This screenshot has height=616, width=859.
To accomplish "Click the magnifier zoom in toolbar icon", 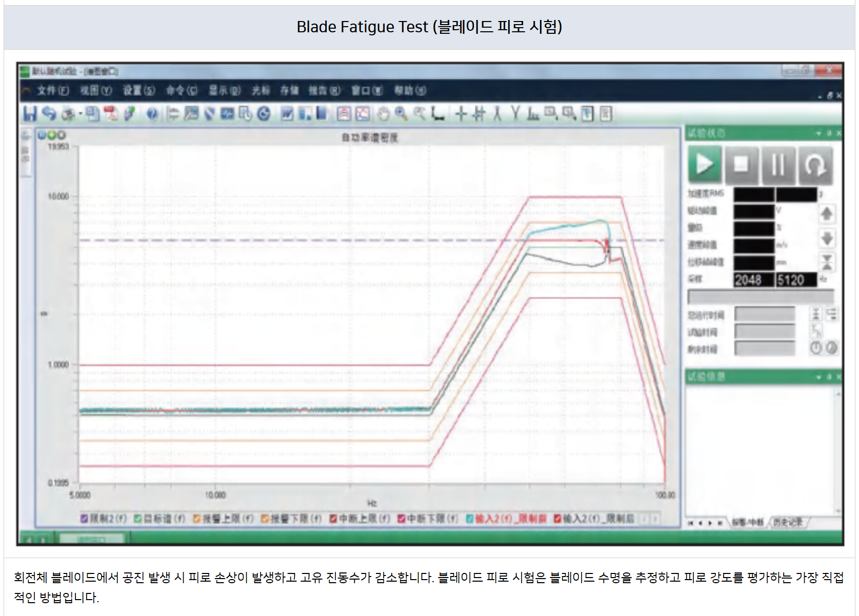I will coord(401,114).
